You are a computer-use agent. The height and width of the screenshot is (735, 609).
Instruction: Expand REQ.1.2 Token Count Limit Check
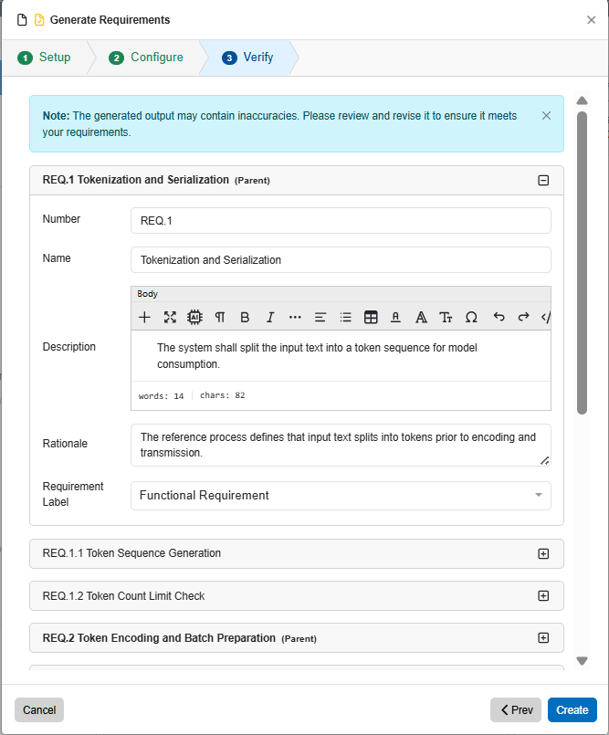(543, 596)
